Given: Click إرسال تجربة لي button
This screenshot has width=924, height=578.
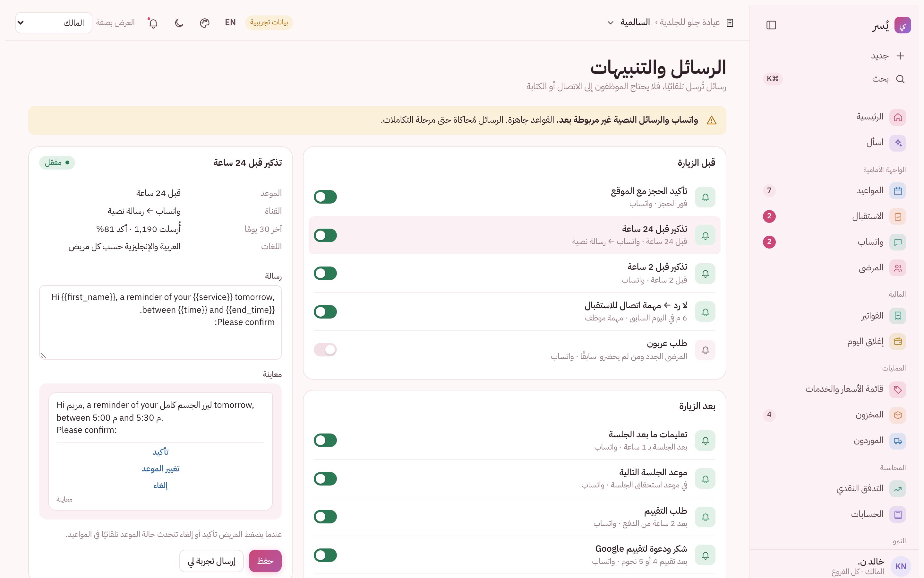Looking at the screenshot, I should 211,561.
